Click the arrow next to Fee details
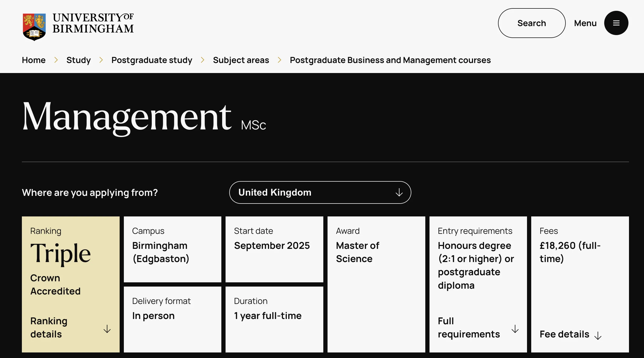The image size is (644, 358). pyautogui.click(x=598, y=336)
